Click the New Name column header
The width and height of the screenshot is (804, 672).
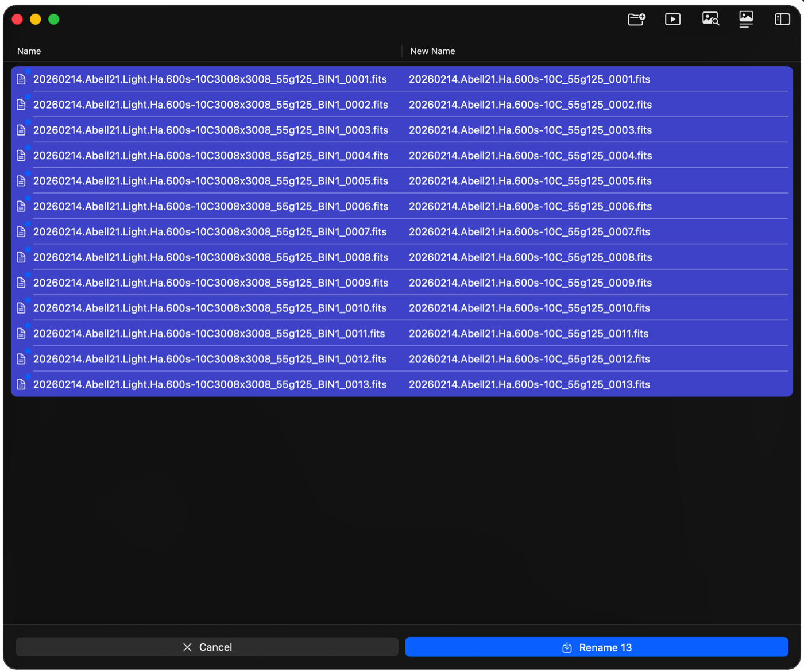point(432,51)
